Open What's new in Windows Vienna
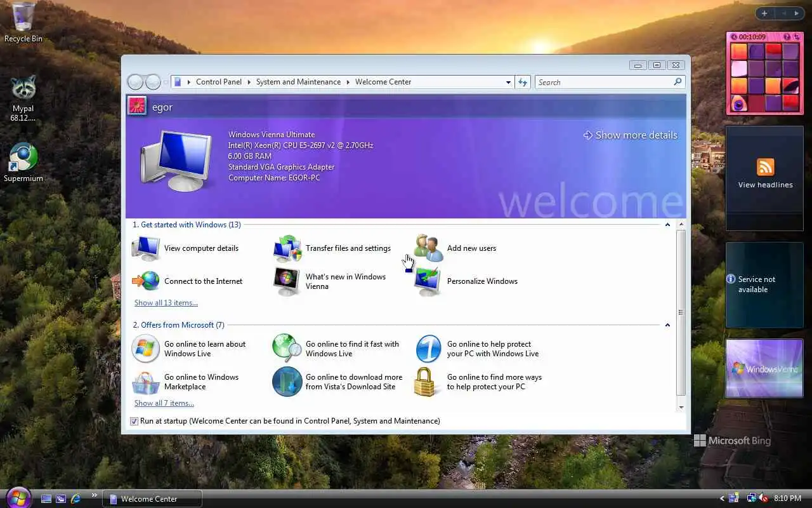This screenshot has width=812, height=508. pos(330,281)
